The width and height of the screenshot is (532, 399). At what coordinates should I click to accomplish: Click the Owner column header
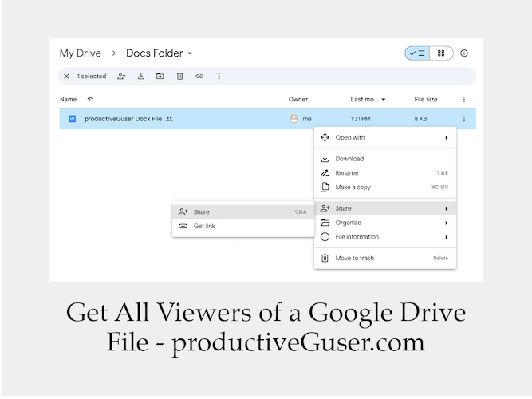click(x=298, y=100)
